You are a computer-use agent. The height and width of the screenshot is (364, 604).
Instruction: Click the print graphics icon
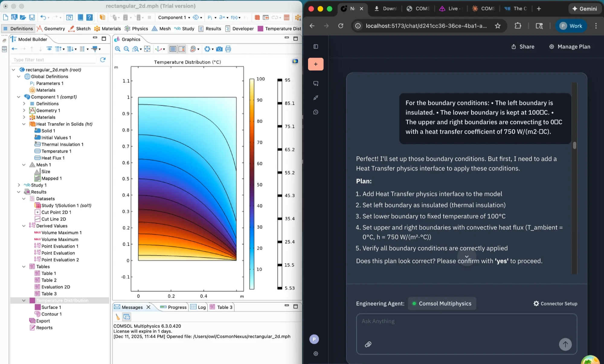(x=228, y=49)
